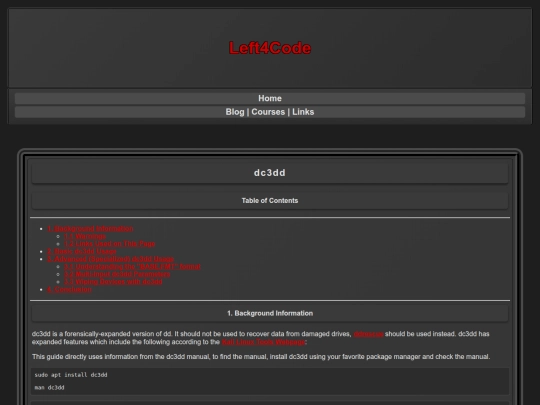The height and width of the screenshot is (405, 540).
Task: Jump to 1.1 Warnings section
Action: 85,236
